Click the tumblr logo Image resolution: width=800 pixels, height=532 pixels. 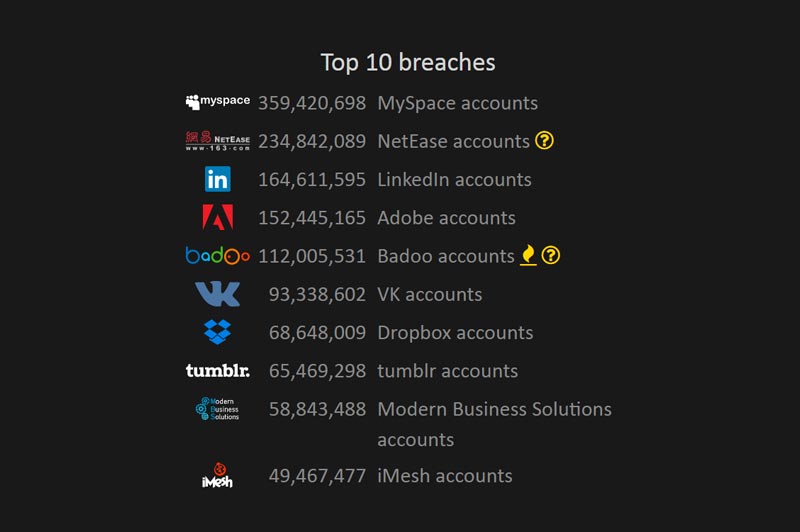218,371
